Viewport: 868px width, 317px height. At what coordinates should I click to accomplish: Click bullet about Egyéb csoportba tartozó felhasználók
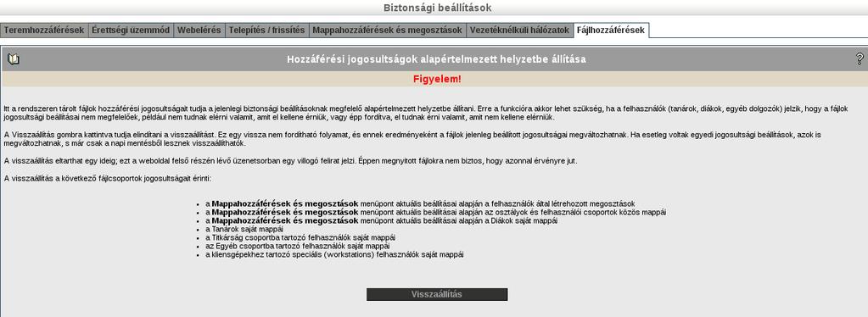pyautogui.click(x=297, y=246)
